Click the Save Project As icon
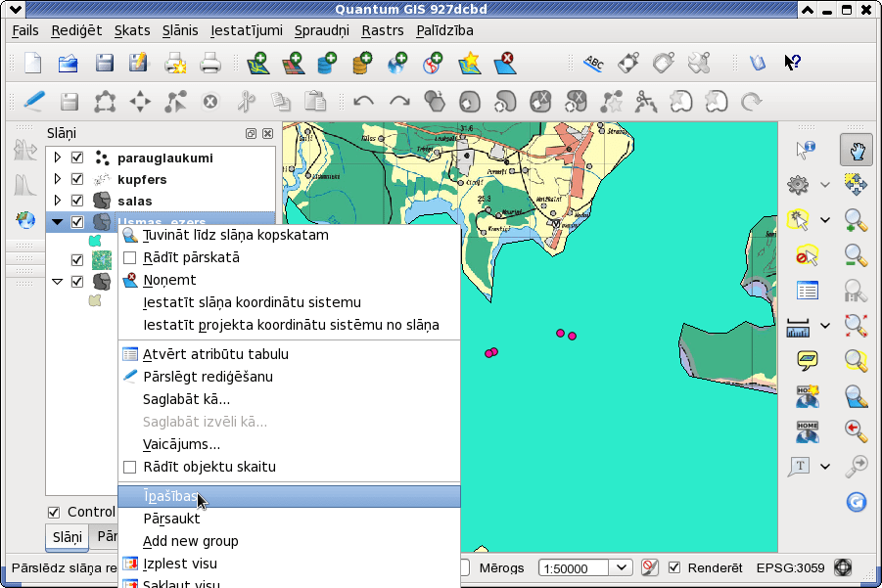Viewport: 882px width, 588px height. point(138,63)
